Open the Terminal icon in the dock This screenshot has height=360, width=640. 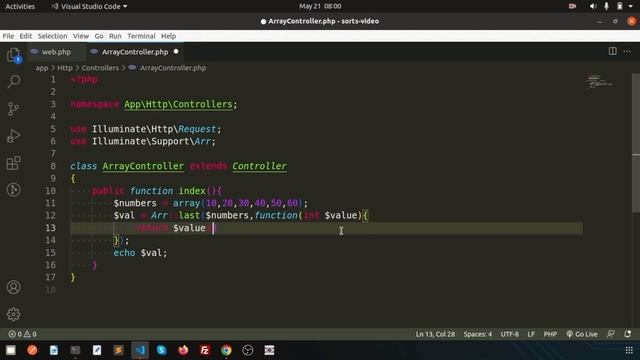pyautogui.click(x=76, y=350)
